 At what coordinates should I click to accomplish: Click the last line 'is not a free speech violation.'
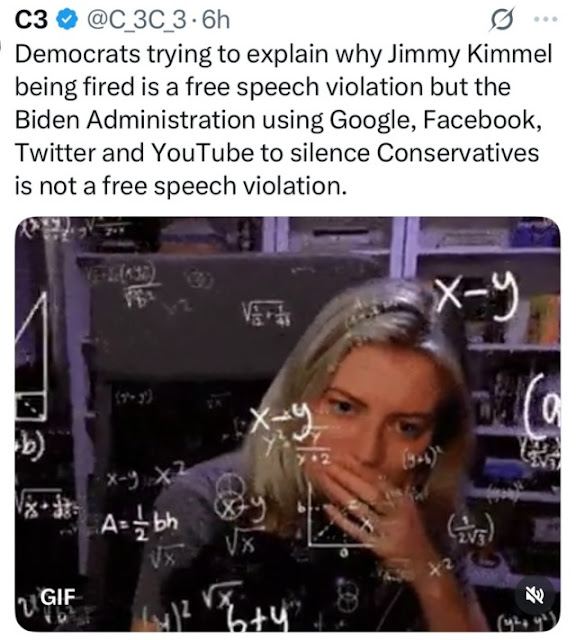(x=181, y=186)
